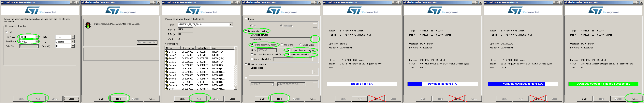Select the Erase radio button
Image resolution: width=644 pixels, height=103 pixels.
(x=246, y=19)
